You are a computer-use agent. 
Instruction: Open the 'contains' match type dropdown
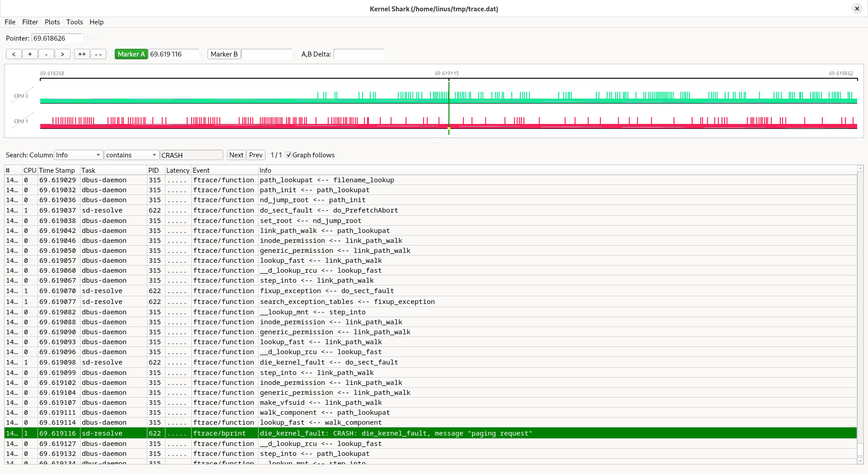132,155
